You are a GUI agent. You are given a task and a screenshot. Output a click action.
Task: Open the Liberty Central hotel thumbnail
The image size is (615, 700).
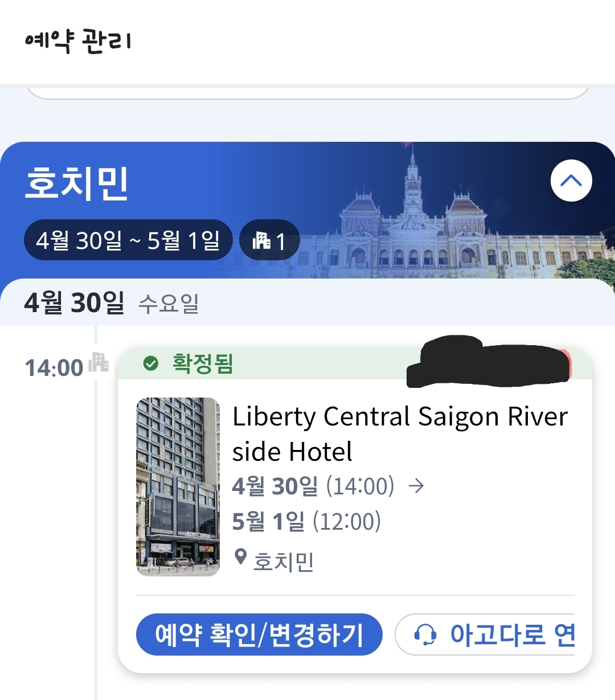tap(178, 486)
